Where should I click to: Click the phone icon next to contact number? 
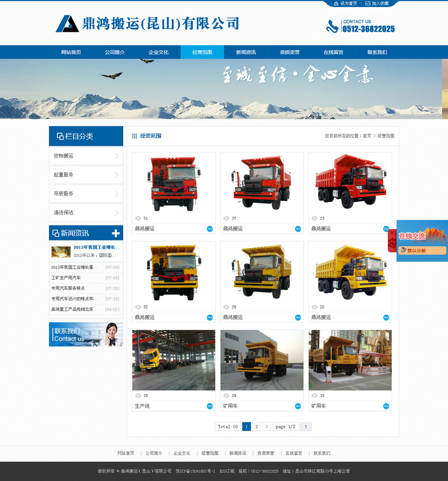click(332, 26)
